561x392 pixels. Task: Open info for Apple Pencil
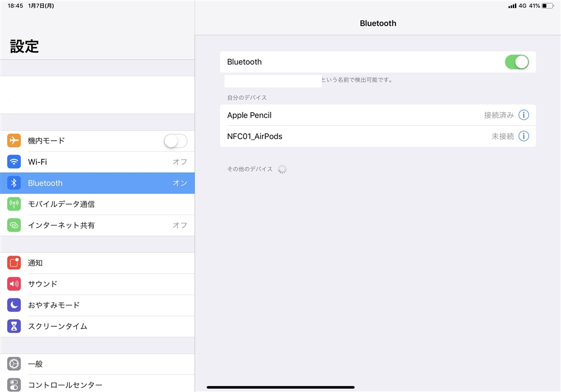point(523,115)
